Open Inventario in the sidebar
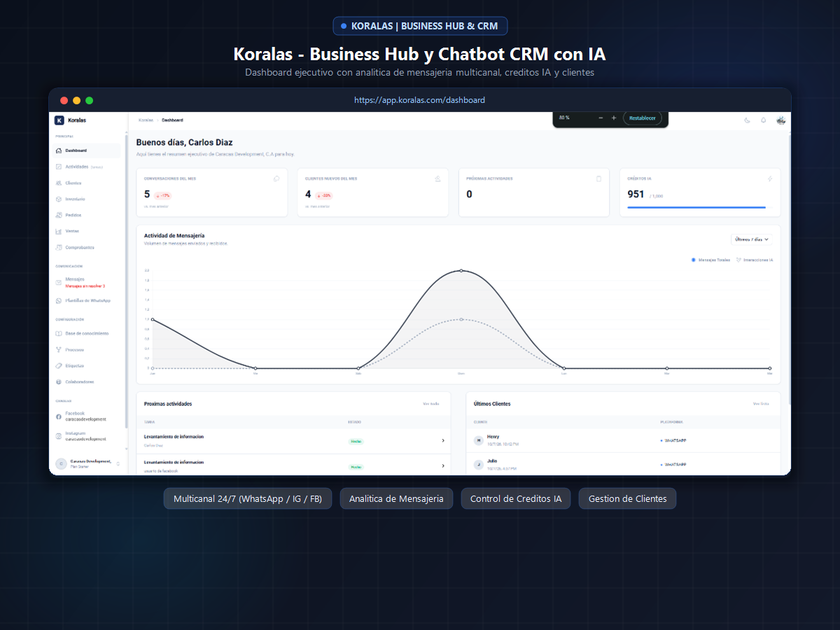Viewport: 840px width, 630px height. pyautogui.click(x=87, y=199)
